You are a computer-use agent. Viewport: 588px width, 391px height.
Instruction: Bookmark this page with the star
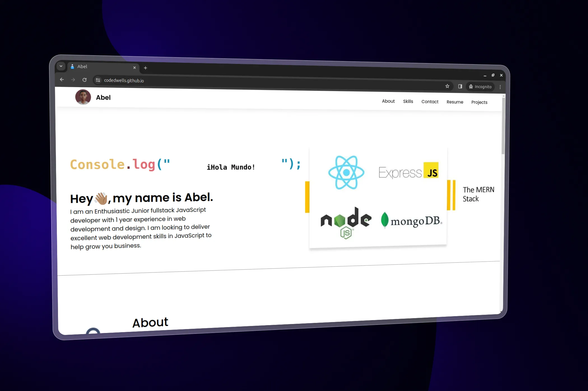447,86
